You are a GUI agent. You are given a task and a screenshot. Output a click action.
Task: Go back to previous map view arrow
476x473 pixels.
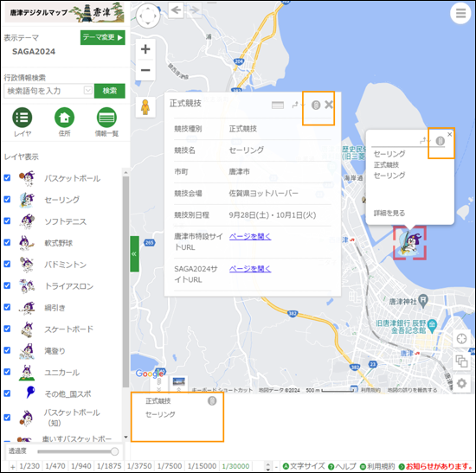pos(176,10)
